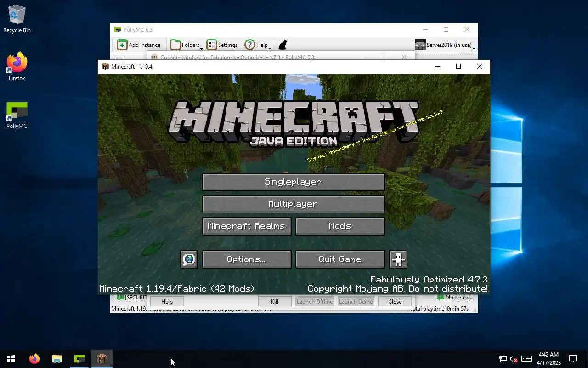Click the PollyMC window title bar icon
This screenshot has width=588, height=368.
point(118,29)
